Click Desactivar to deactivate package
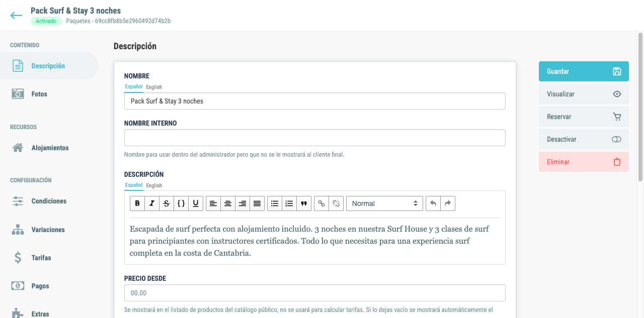Screen dimensions: 644x318 coord(584,139)
